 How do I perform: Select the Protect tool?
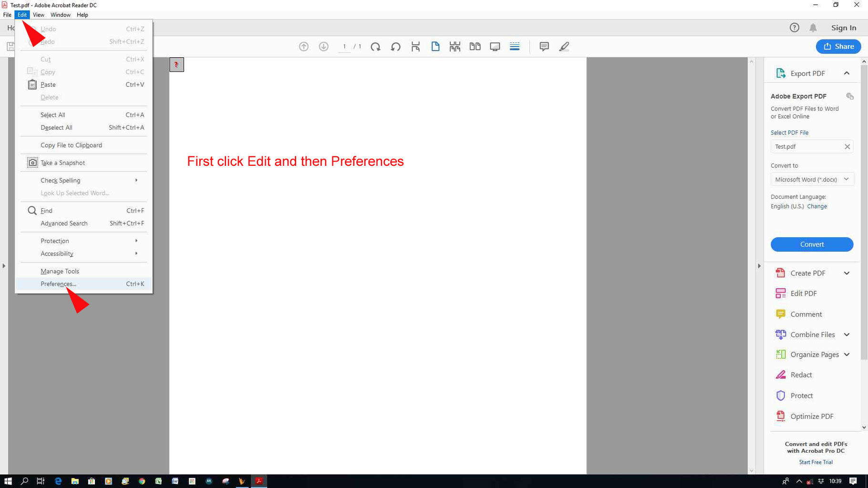(801, 396)
